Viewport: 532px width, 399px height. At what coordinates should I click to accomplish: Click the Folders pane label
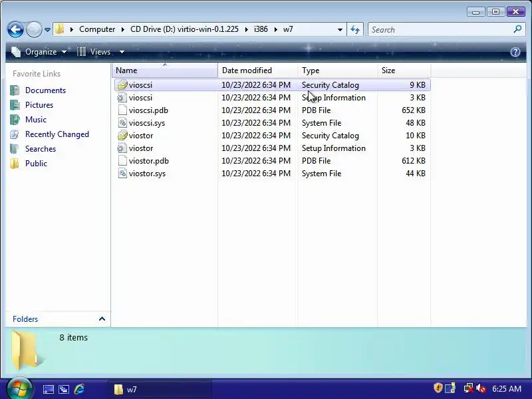pos(25,319)
